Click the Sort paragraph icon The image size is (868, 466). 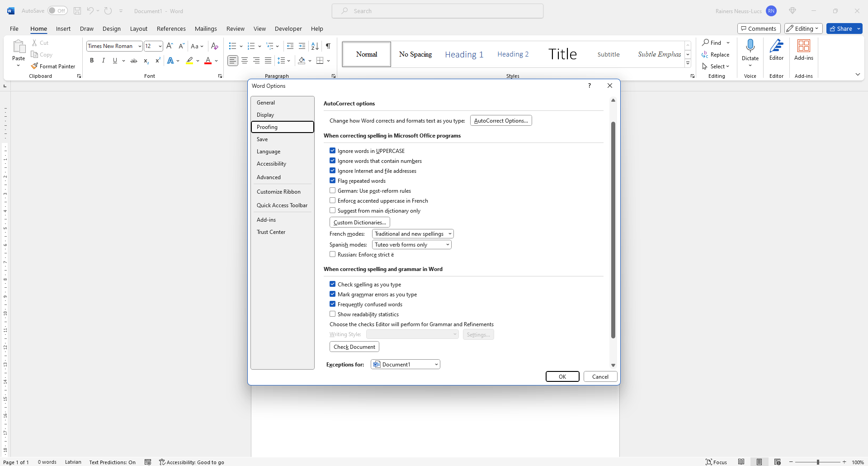[315, 46]
